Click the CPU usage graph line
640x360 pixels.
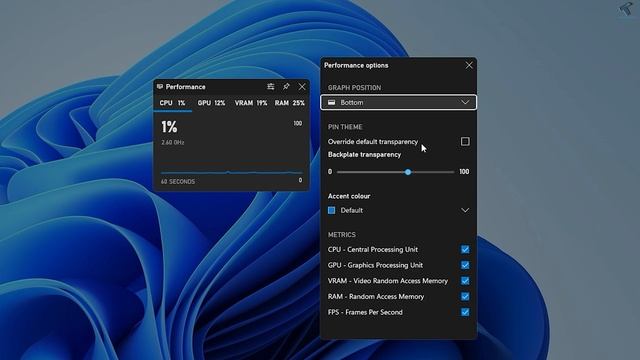tap(231, 173)
